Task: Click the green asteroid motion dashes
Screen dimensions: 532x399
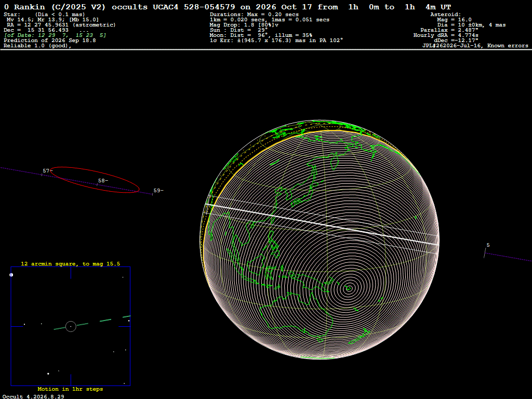Action: coord(92,322)
